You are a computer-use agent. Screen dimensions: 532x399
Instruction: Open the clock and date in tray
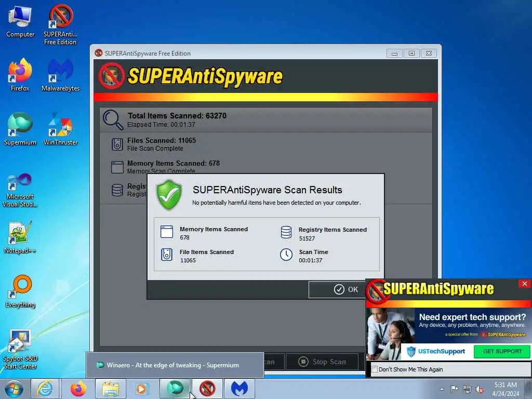[x=505, y=389]
